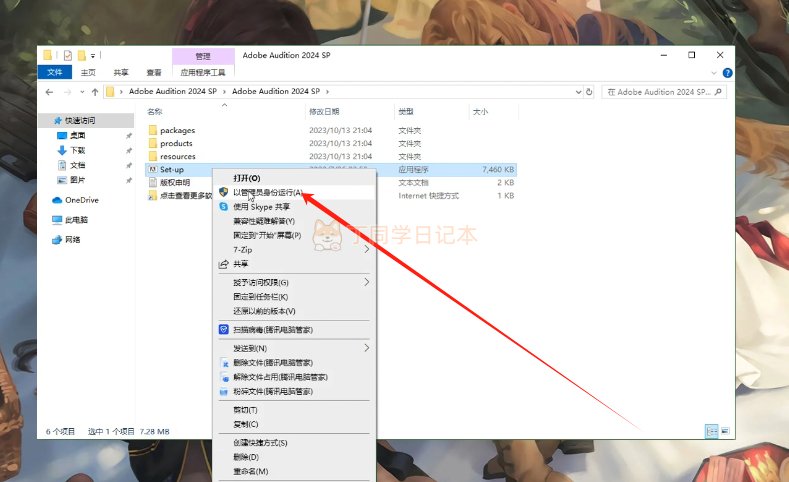Choose 以管理员身份运行(A) menu item
789x482 pixels.
coord(294,192)
